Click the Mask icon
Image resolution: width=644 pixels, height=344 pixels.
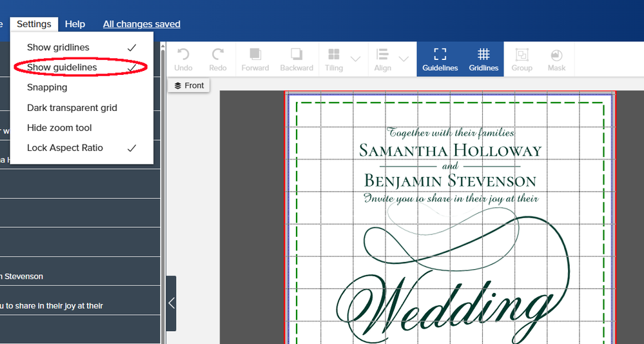(x=556, y=55)
